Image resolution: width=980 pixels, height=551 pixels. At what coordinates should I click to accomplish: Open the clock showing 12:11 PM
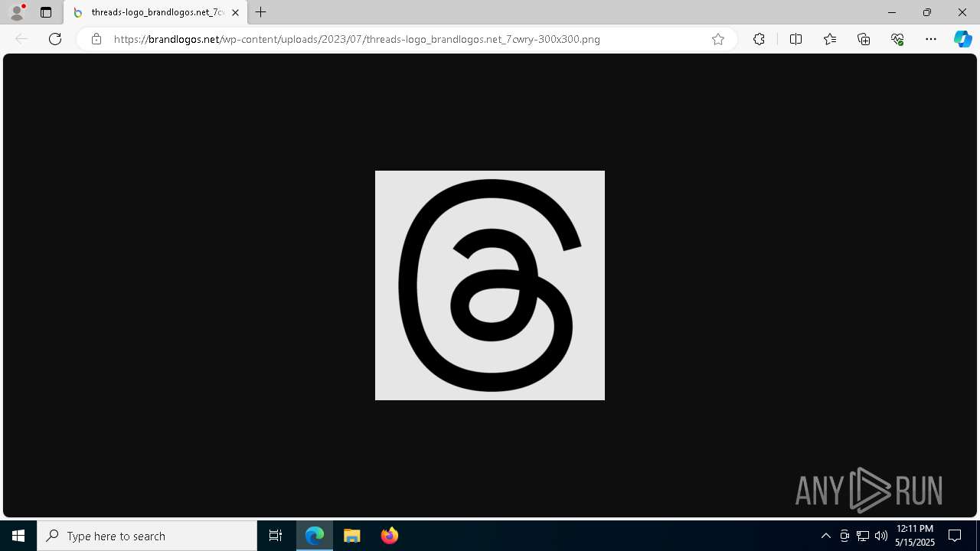click(x=915, y=536)
